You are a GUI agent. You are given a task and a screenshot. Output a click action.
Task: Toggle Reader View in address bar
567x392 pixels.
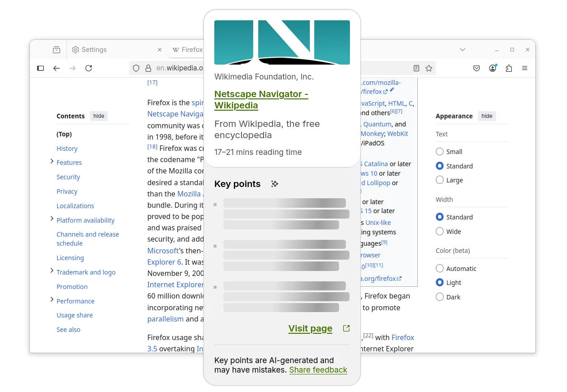416,68
